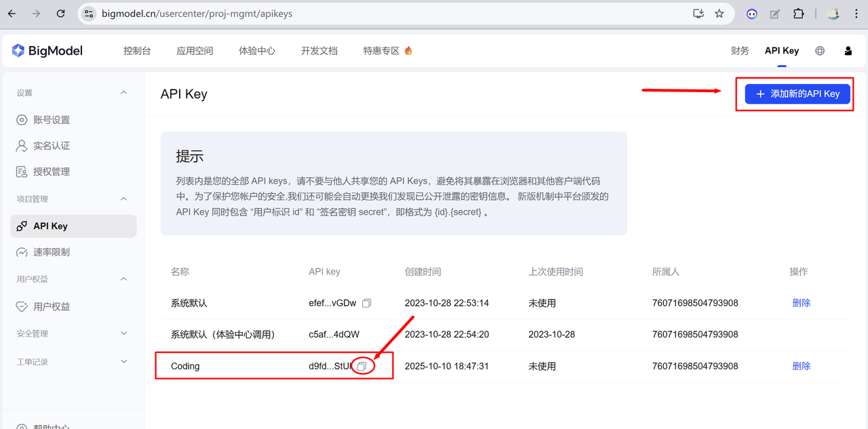Bookmark this page with the star icon
Screen dimensions: 868x429
coord(719,14)
